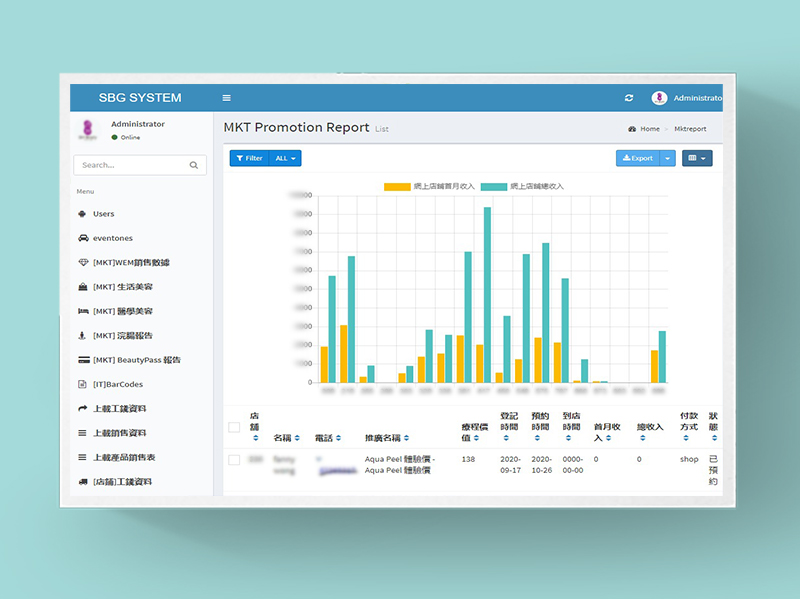Open [MKT] BeautyPass 報告 in sidebar
800x599 pixels.
(136, 360)
